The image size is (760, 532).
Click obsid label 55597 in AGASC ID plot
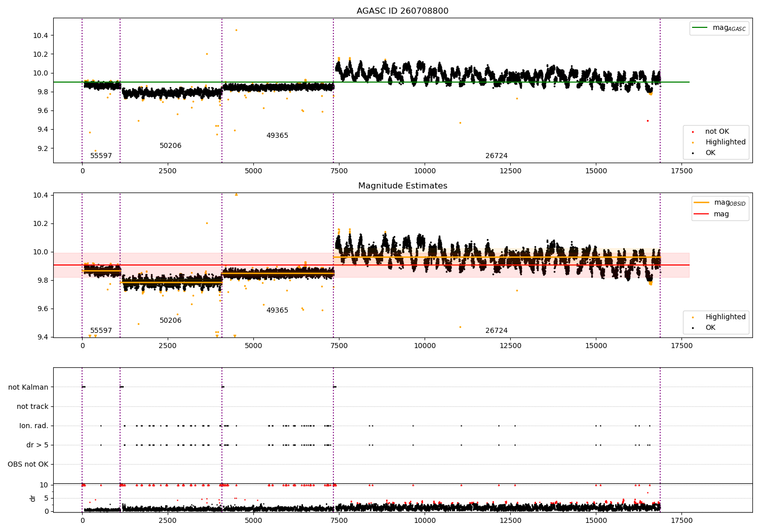[101, 156]
